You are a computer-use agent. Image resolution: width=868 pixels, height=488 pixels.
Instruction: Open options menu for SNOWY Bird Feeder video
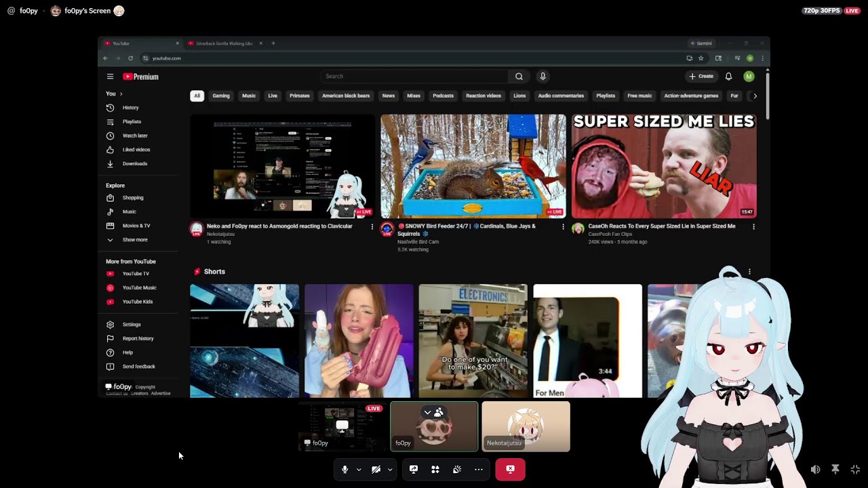(x=563, y=226)
